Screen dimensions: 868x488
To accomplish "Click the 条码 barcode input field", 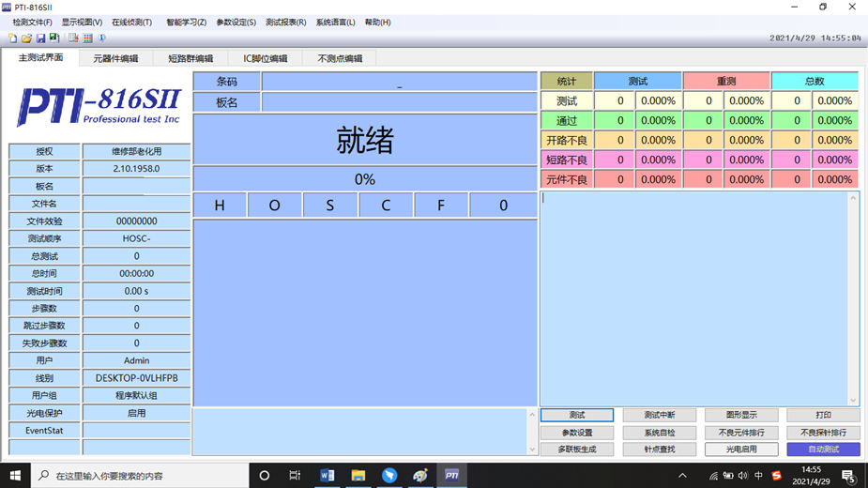I will click(x=399, y=82).
